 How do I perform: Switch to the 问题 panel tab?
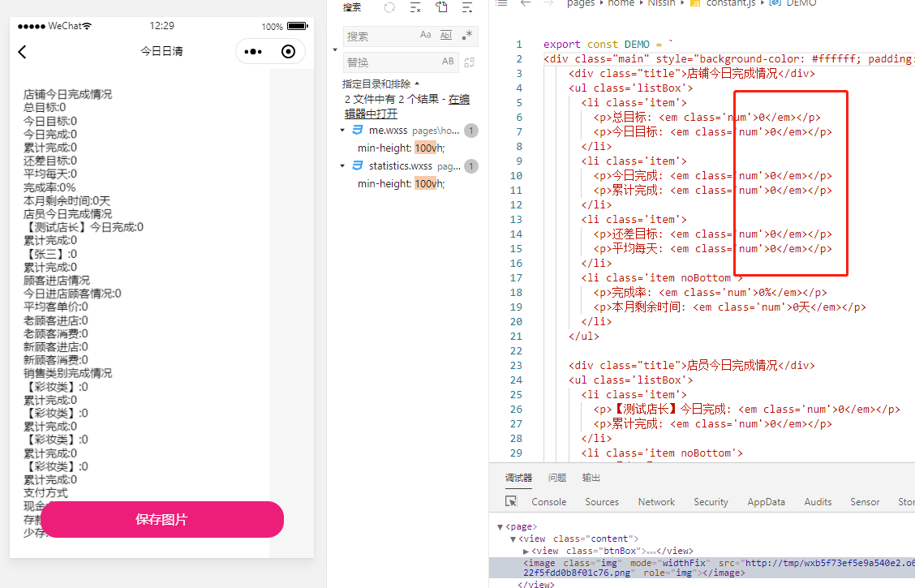(x=556, y=478)
